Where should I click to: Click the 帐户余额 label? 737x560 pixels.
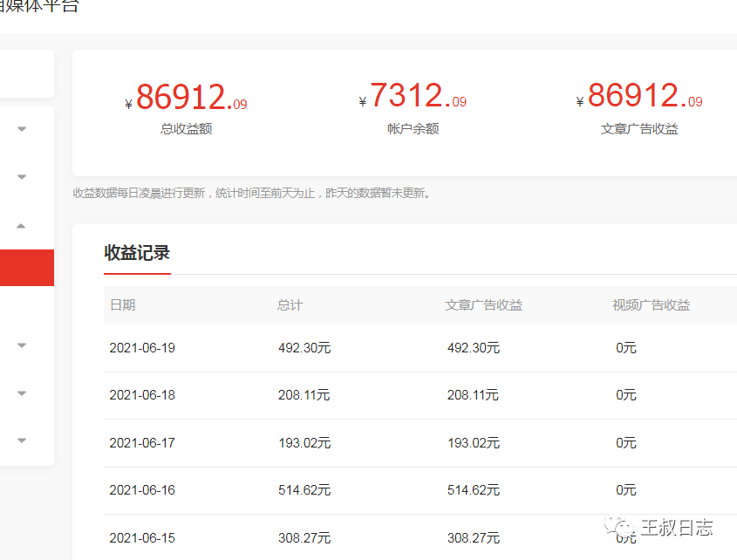coord(413,129)
